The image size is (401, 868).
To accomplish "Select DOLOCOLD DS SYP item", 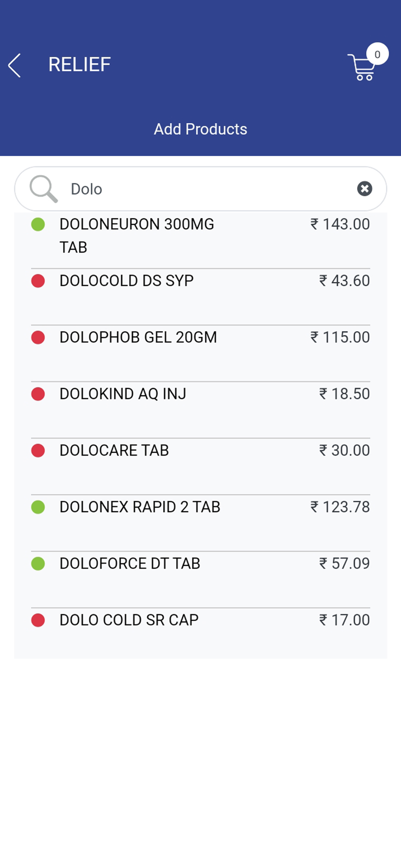I will (126, 281).
